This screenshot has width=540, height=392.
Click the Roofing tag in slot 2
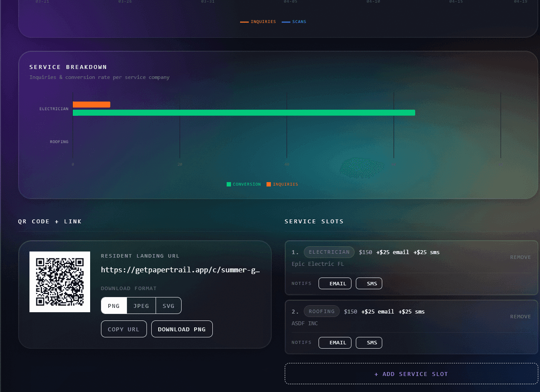(x=322, y=311)
